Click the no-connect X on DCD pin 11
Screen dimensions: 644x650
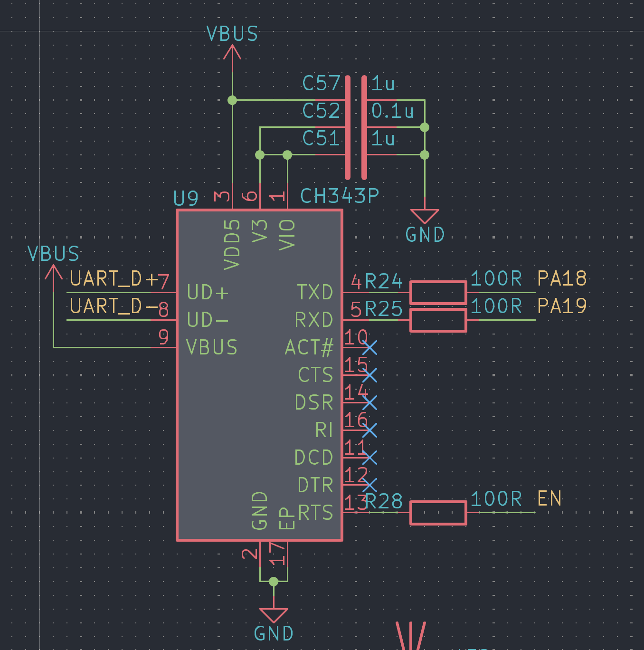click(369, 458)
